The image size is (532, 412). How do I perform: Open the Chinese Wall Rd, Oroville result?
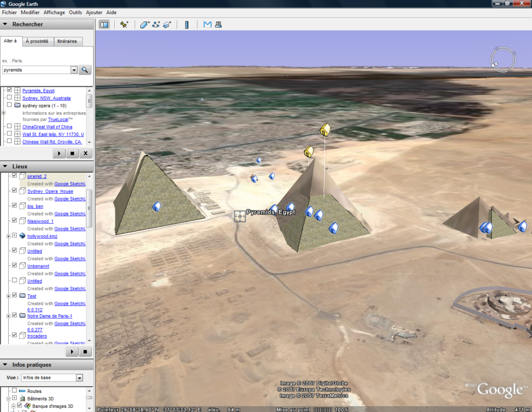(x=52, y=142)
